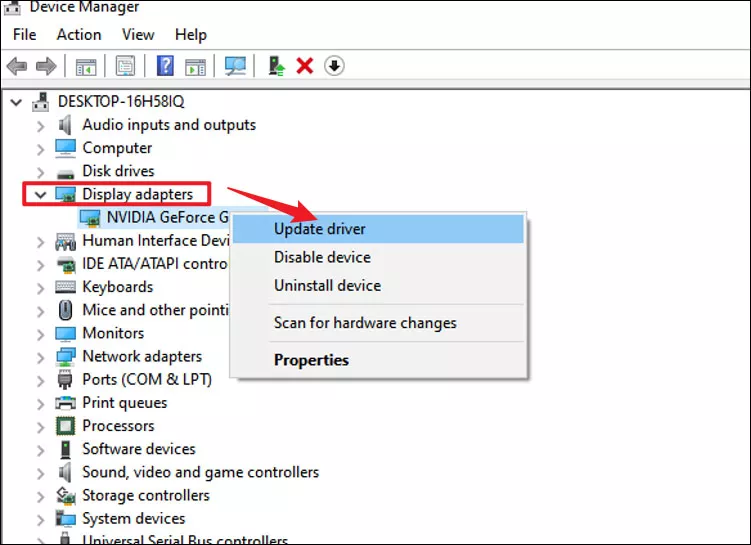
Task: Expand the Processors chevron
Action: point(41,427)
